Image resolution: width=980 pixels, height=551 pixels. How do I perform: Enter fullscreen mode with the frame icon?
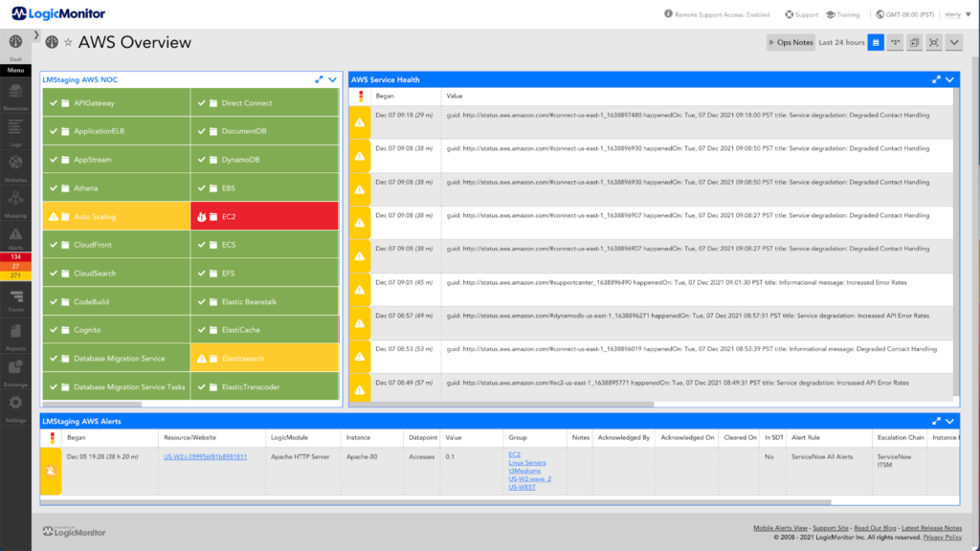click(x=934, y=42)
